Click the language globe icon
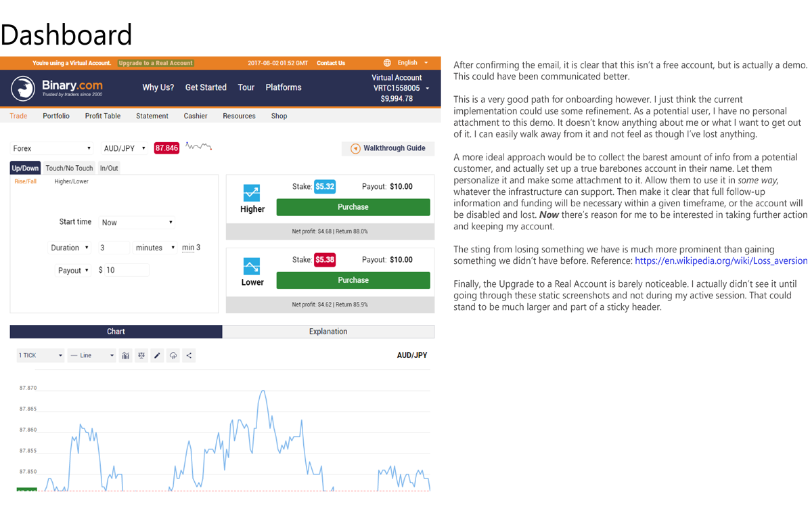 [x=387, y=63]
